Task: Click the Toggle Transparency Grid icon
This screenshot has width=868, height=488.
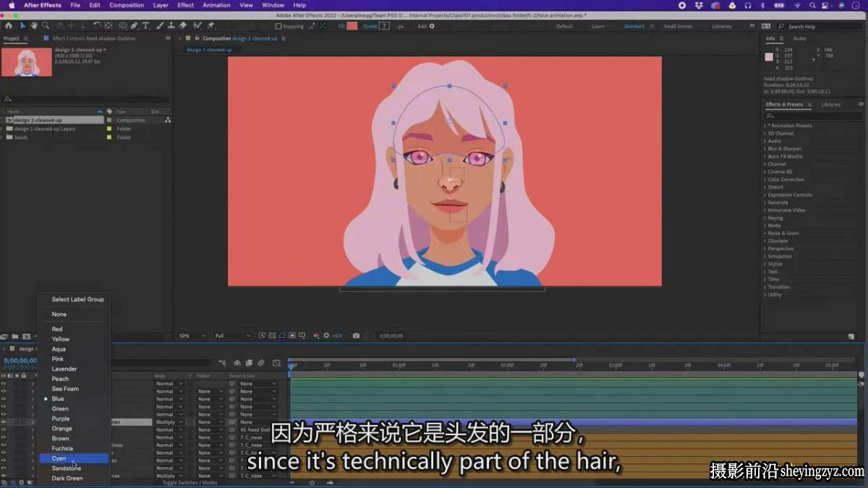Action: coord(272,335)
